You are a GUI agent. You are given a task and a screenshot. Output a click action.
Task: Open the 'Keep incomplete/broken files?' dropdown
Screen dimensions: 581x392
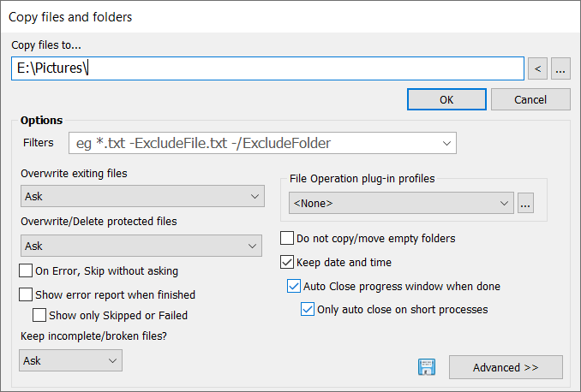pyautogui.click(x=70, y=360)
